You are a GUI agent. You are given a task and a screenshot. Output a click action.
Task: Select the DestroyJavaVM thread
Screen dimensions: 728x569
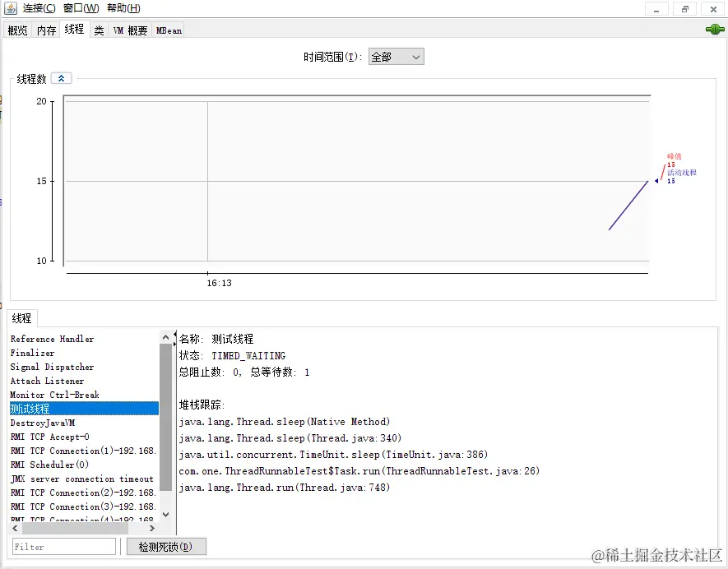[44, 423]
